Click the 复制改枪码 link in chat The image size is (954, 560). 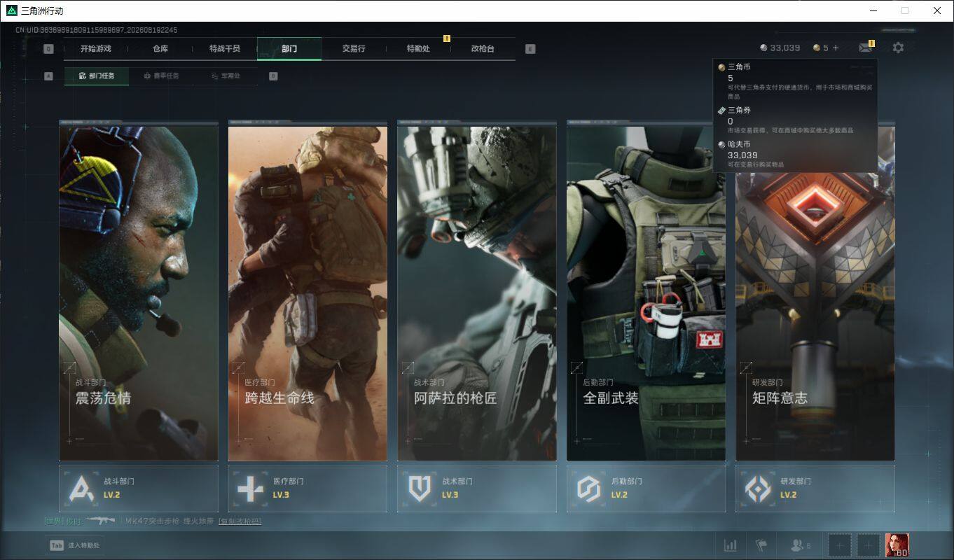coord(240,521)
